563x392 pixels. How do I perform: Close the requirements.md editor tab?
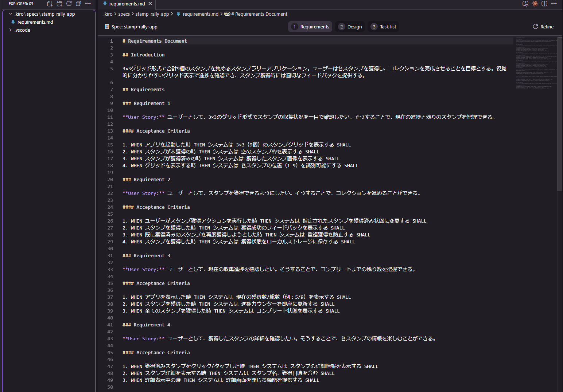click(x=150, y=4)
